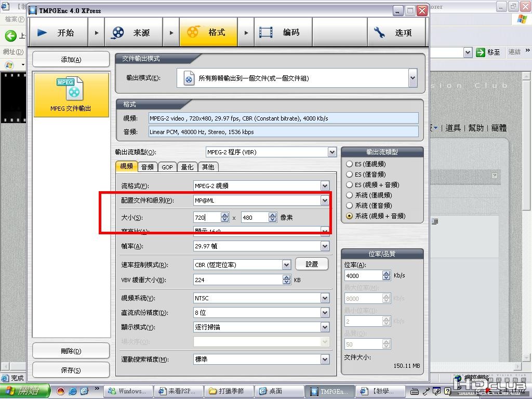Switch to the 音頻 audio tab
The height and width of the screenshot is (399, 532).
(x=147, y=167)
